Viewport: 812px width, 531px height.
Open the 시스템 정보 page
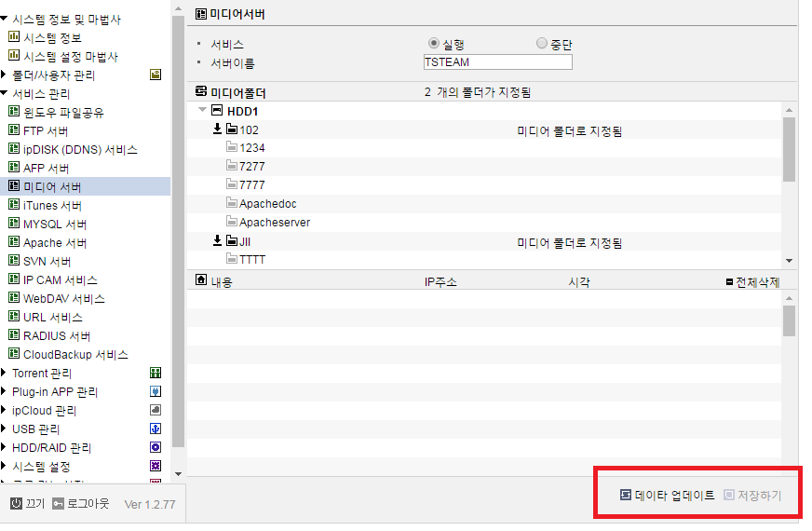(x=52, y=38)
